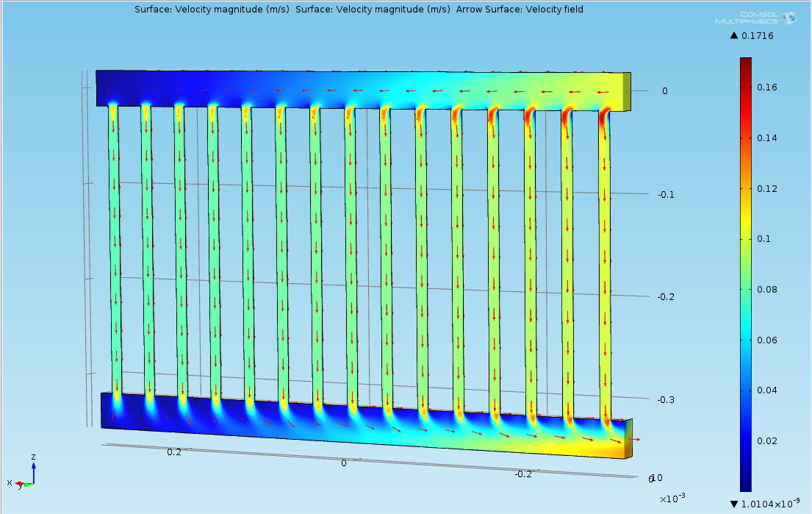Viewport: 812px width, 514px height.
Task: Select the leftmost vertical tube
Action: click(x=115, y=250)
